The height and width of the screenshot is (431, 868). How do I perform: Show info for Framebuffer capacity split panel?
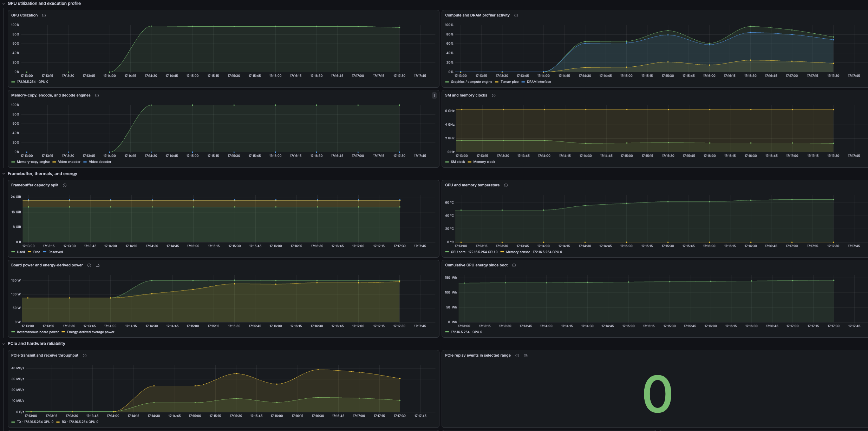pos(65,185)
